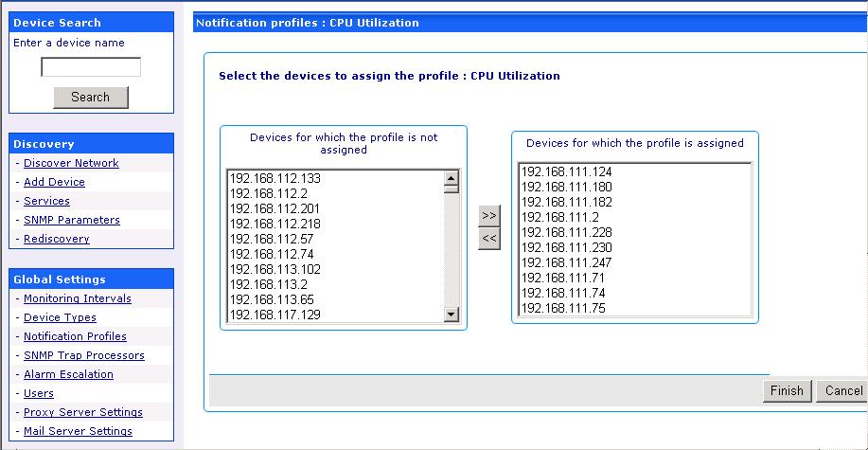Open the Add Device link

(54, 182)
